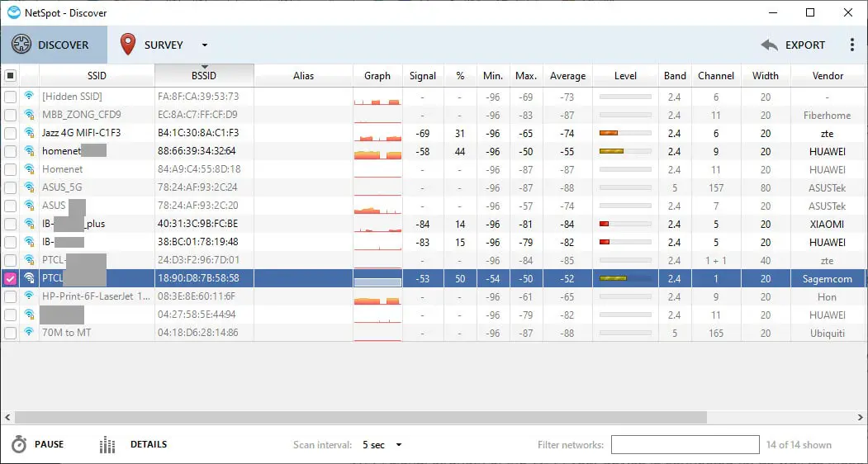Click level bar of homenet 88:66:39:34:32:64
The width and height of the screenshot is (868, 464).
(625, 151)
